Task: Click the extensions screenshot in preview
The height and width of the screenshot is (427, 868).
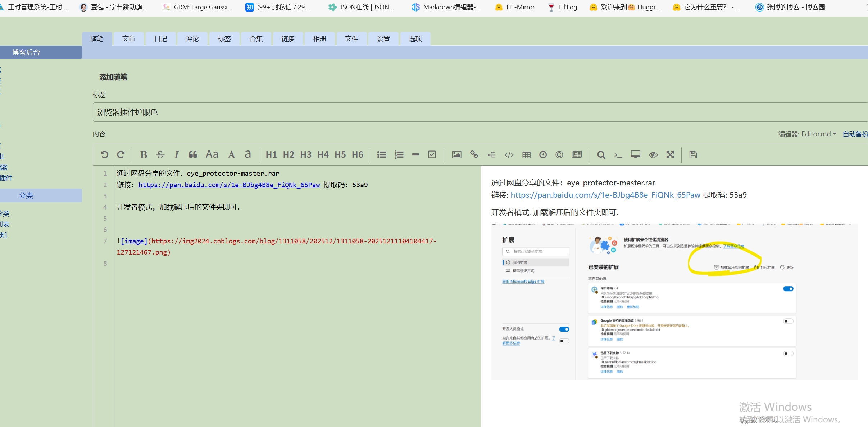Action: [x=674, y=302]
